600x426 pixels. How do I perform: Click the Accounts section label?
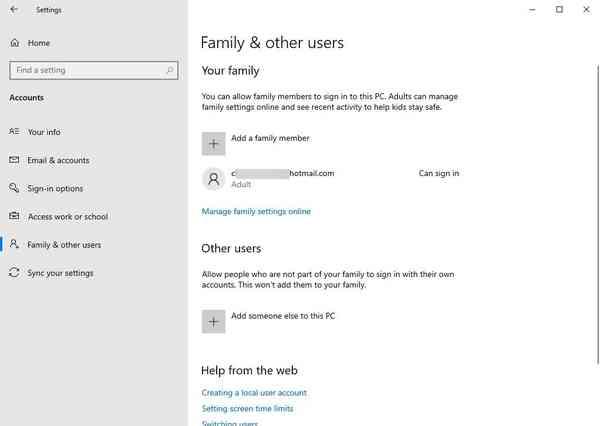pyautogui.click(x=26, y=98)
